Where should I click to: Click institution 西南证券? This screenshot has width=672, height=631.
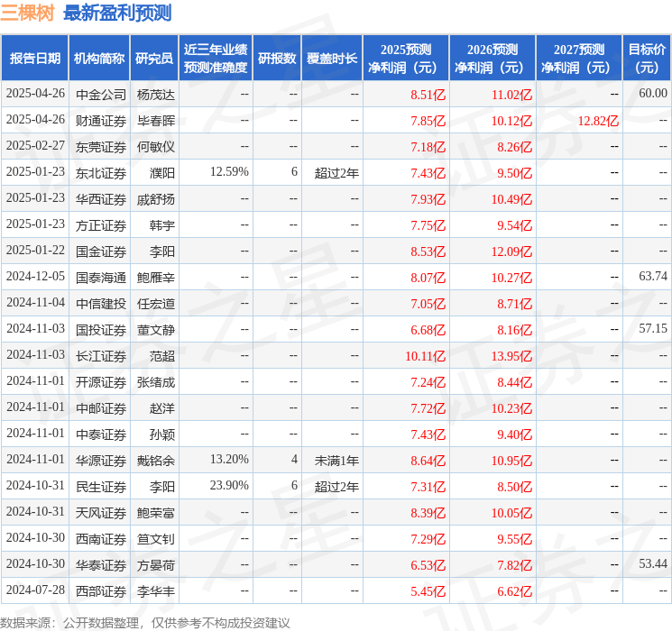tap(101, 539)
